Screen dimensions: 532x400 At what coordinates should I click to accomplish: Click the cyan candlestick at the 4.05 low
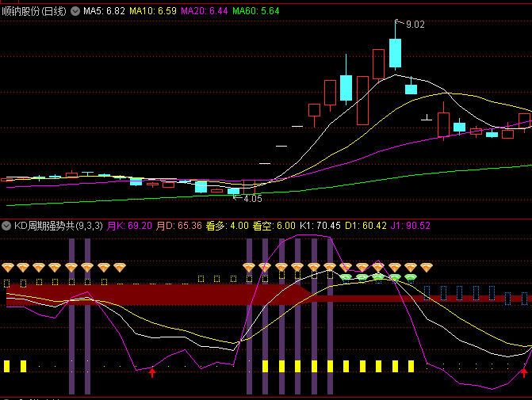(233, 192)
